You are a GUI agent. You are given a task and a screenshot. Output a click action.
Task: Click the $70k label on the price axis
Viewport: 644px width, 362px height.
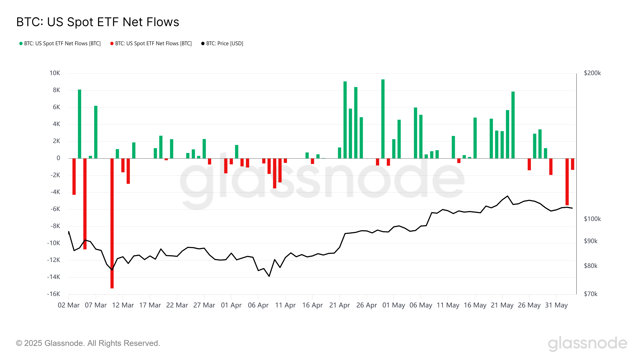point(590,294)
